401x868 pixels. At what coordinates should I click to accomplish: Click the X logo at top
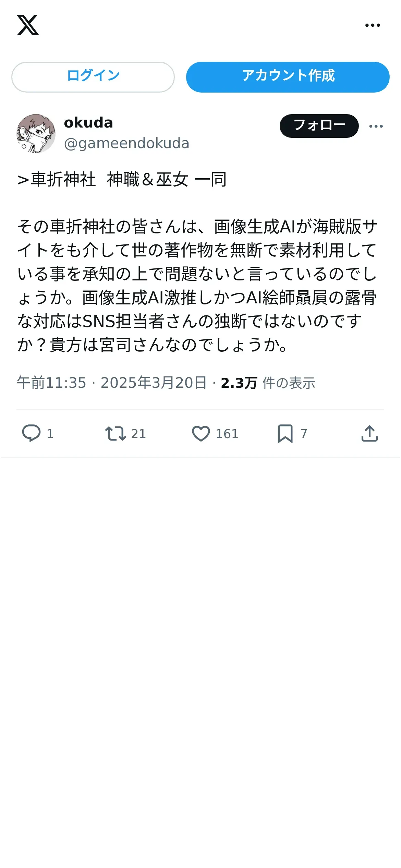tap(28, 25)
